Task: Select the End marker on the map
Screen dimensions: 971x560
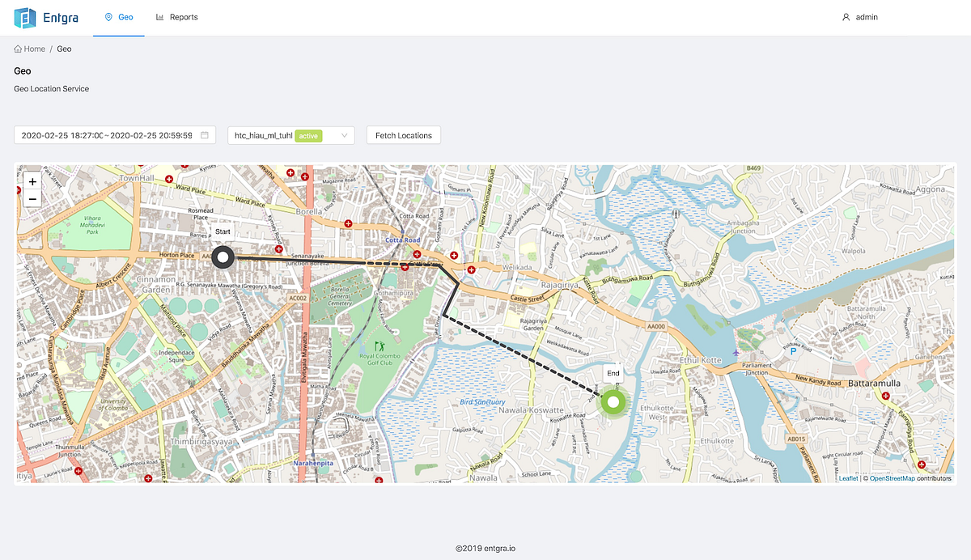Action: 613,402
